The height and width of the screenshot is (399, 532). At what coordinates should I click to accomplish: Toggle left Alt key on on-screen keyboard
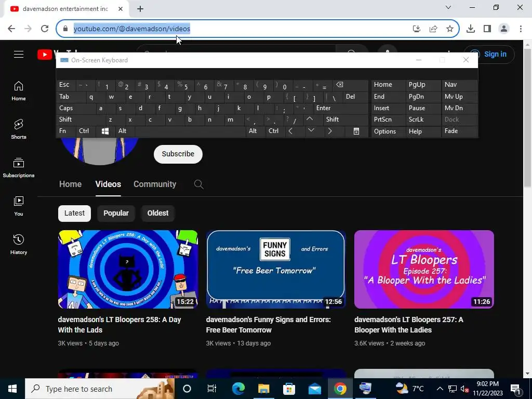click(124, 131)
